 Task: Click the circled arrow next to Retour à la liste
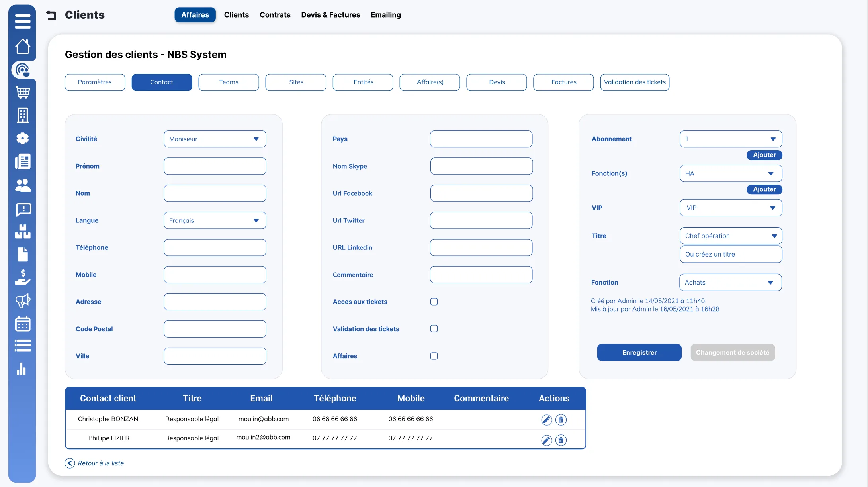click(70, 463)
